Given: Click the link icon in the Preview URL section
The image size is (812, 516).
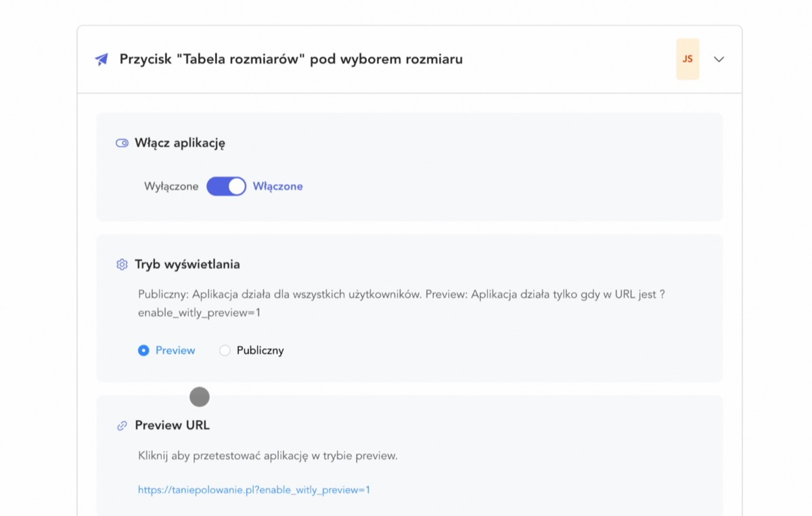Looking at the screenshot, I should pyautogui.click(x=122, y=425).
